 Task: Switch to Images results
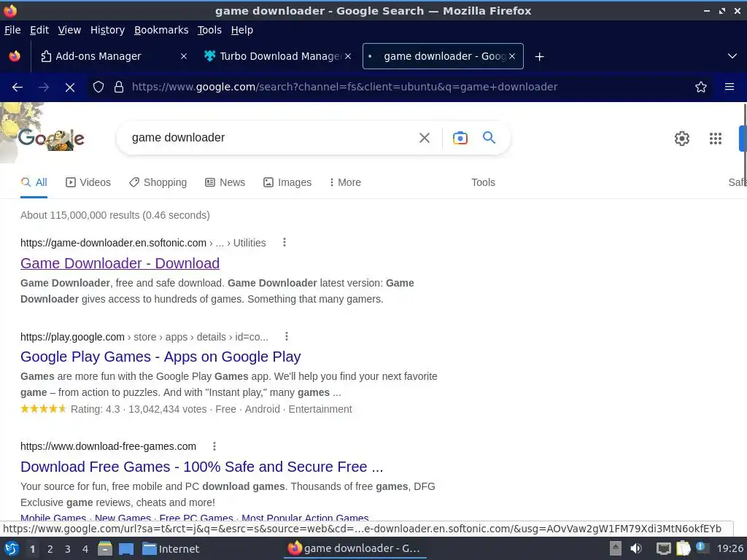(x=287, y=182)
